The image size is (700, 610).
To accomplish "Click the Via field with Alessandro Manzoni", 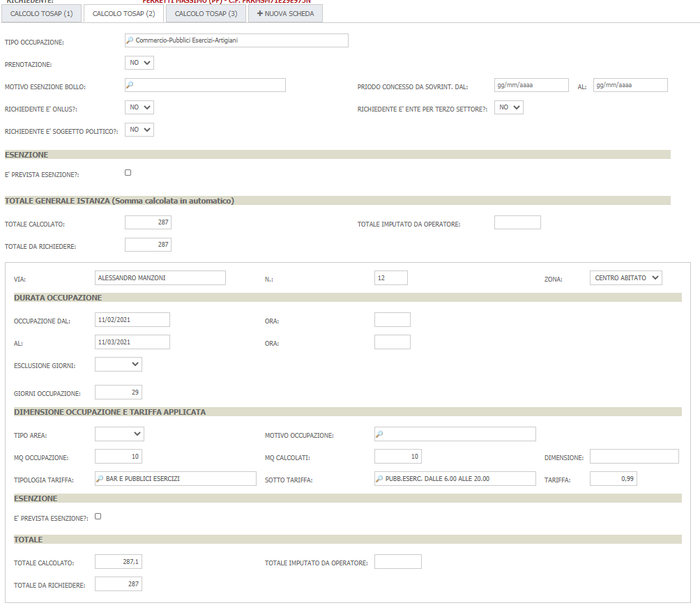I will click(x=160, y=277).
